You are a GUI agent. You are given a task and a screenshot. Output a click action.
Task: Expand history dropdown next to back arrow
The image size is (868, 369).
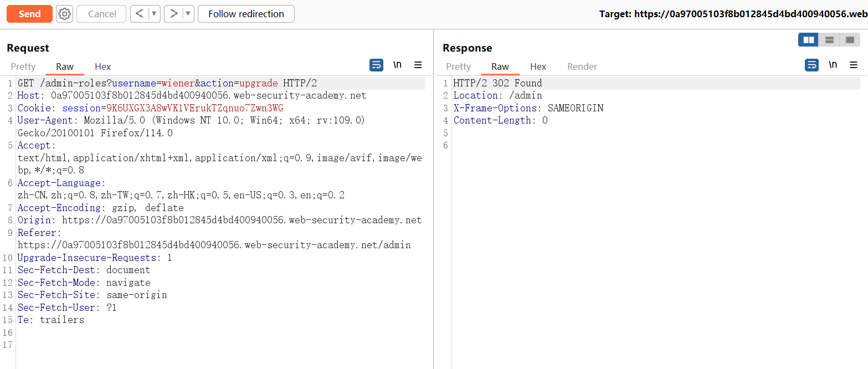coord(154,14)
